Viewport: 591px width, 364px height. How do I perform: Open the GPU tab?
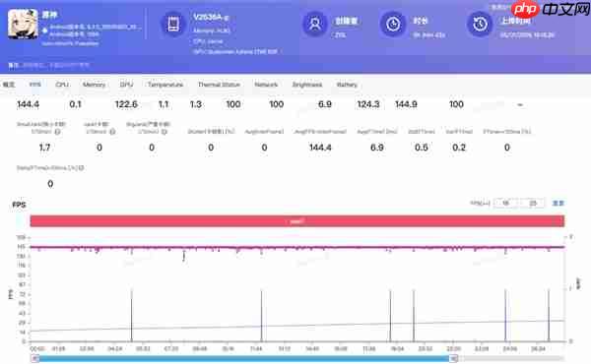coord(127,85)
